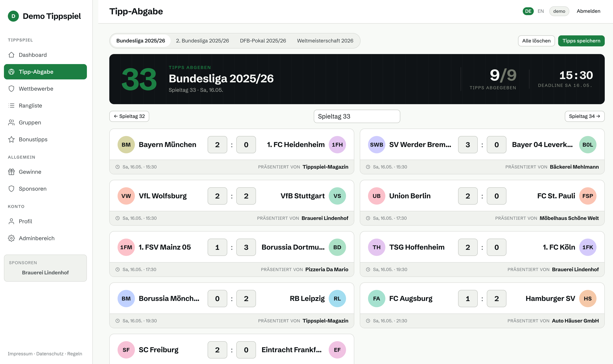Switch language to DE

(x=528, y=11)
